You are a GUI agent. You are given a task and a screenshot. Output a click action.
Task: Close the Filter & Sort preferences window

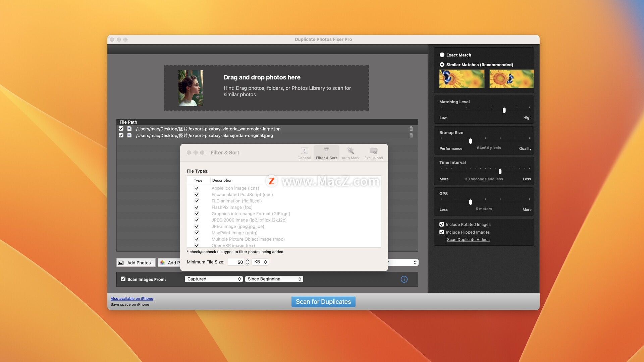189,153
